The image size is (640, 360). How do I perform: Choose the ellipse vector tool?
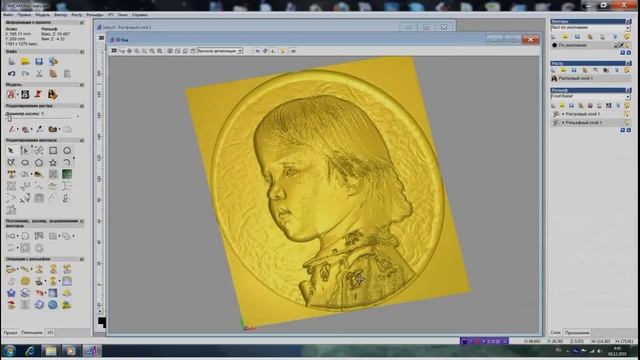point(25,162)
